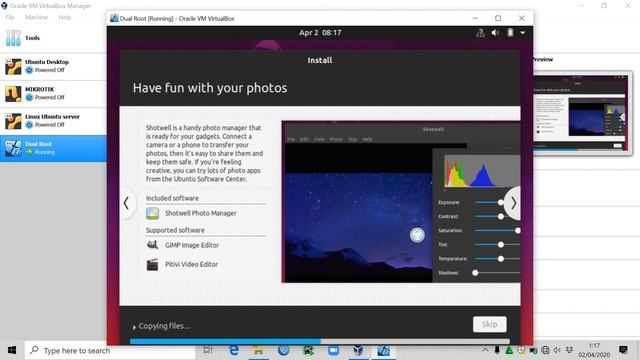Click the VirtualBox VM window title icon
The width and height of the screenshot is (640, 360).
(x=114, y=18)
